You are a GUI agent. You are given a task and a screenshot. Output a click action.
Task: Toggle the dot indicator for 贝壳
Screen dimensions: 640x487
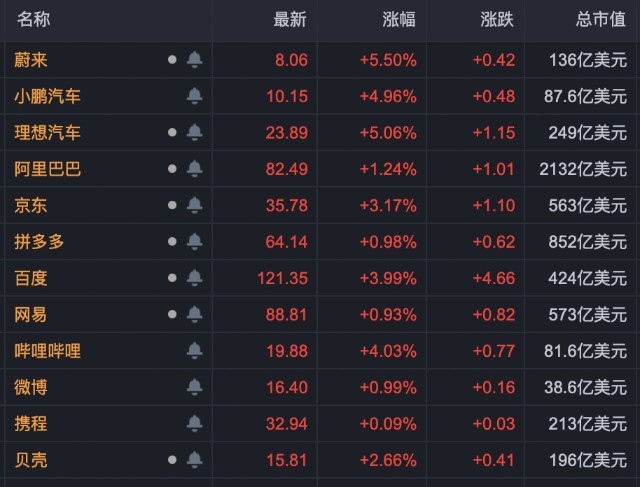point(172,460)
